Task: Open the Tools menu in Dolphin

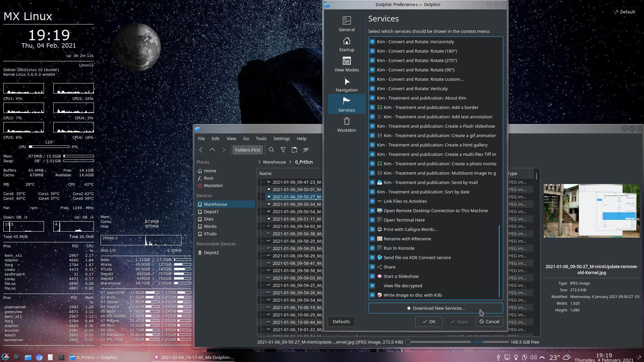Action: click(x=261, y=138)
